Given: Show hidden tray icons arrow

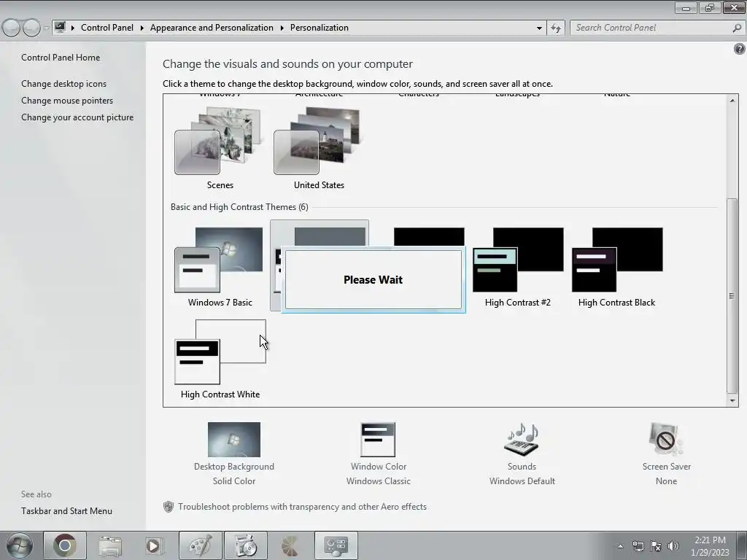Looking at the screenshot, I should (x=620, y=546).
